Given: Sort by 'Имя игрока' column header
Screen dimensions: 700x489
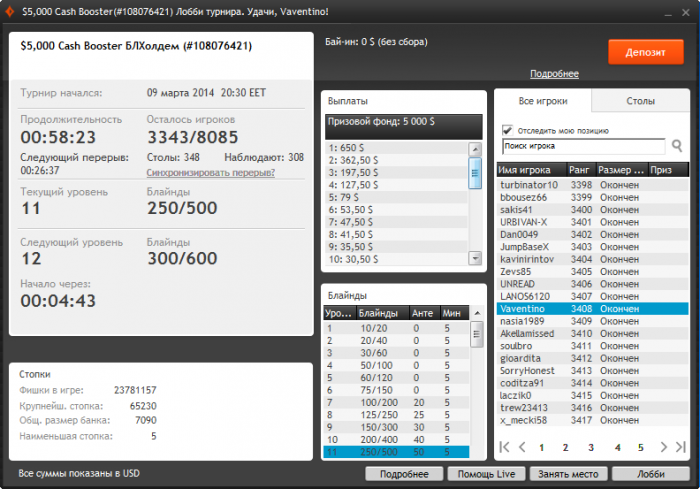Looking at the screenshot, I should 532,170.
